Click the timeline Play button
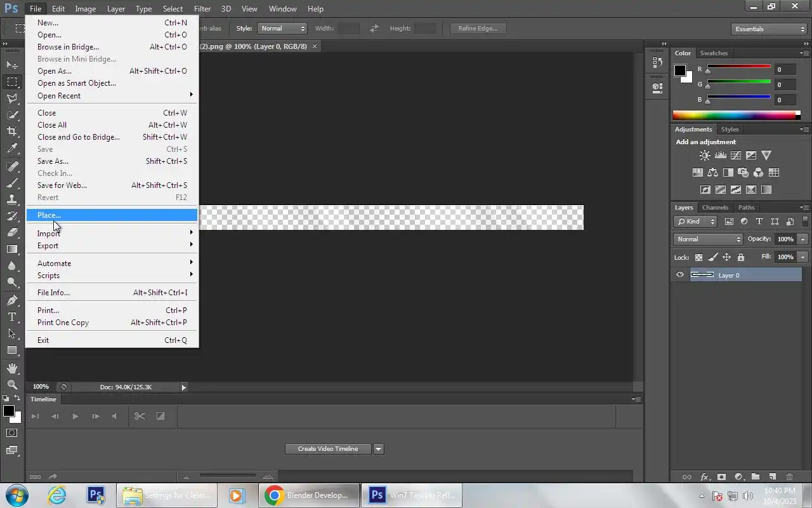812x508 pixels. (75, 417)
